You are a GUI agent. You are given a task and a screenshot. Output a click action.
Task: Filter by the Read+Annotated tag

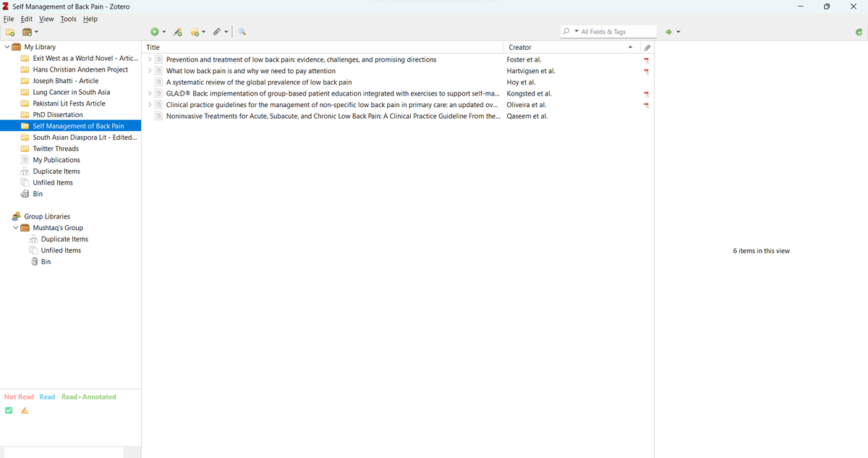pos(89,396)
